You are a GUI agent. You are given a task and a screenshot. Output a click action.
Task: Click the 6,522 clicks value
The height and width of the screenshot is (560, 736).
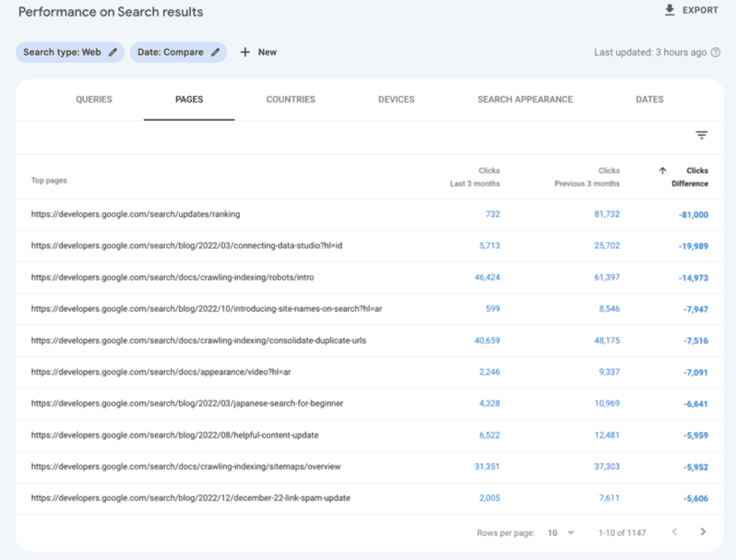tap(489, 435)
